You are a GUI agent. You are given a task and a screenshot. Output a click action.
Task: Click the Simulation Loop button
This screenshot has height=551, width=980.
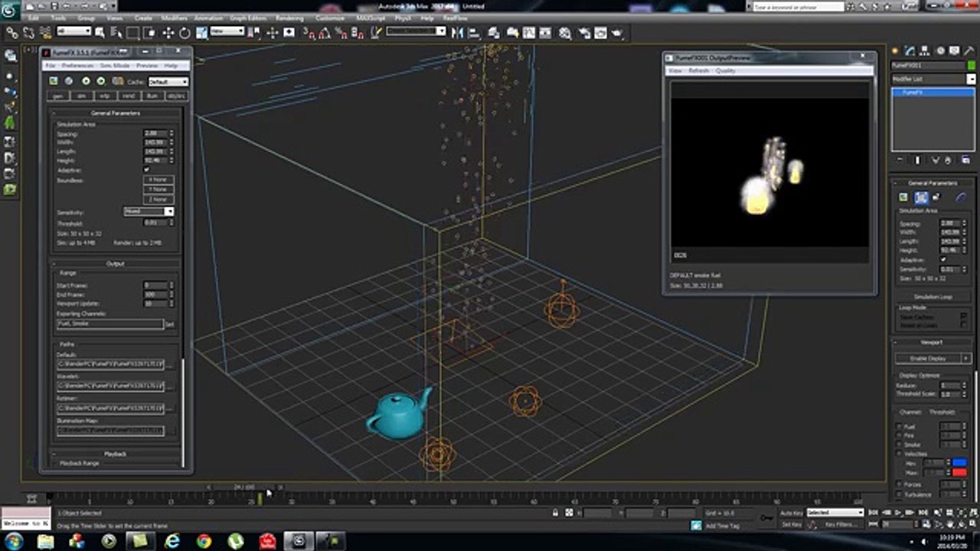[932, 297]
